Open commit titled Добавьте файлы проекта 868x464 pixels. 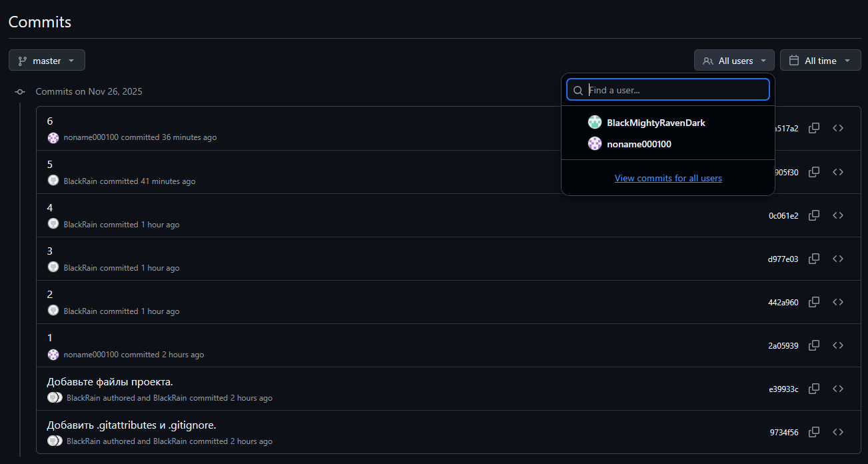(110, 382)
